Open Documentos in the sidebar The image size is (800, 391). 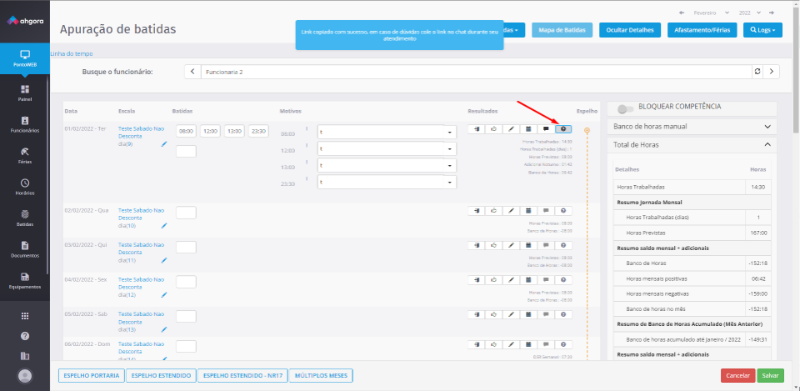(25, 250)
